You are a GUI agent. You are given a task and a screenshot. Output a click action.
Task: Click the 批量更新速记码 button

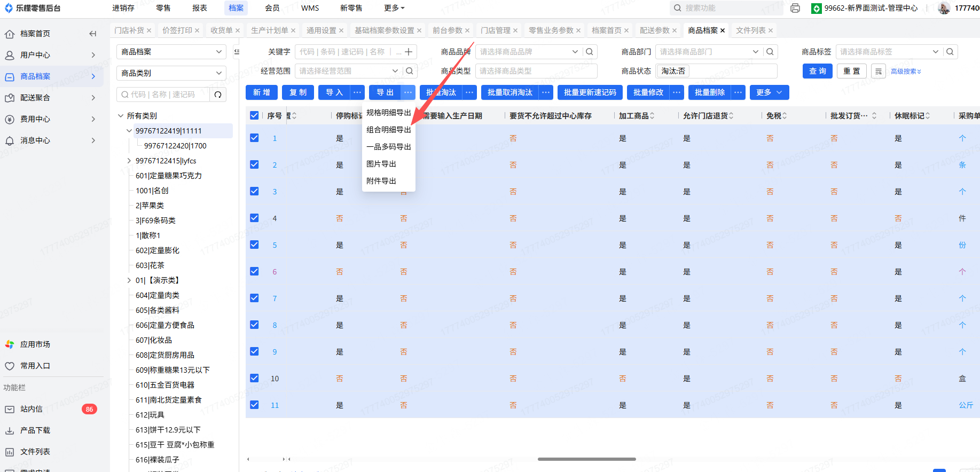coord(590,92)
